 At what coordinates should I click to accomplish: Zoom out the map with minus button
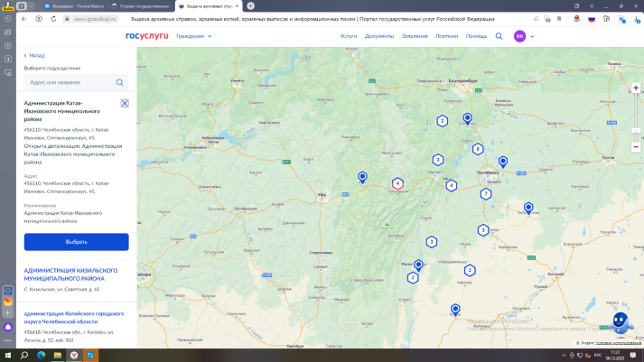635,145
